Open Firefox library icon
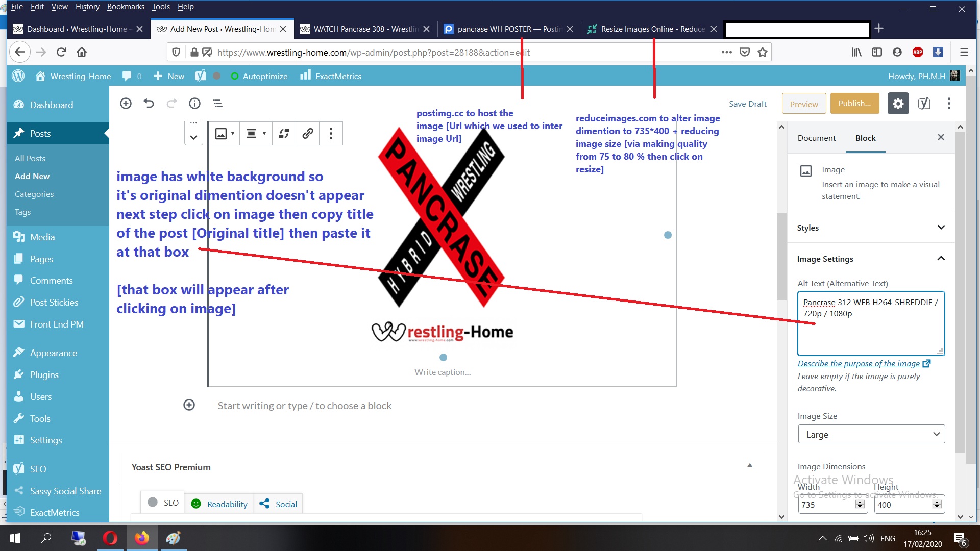Viewport: 980px width, 551px height. (856, 52)
